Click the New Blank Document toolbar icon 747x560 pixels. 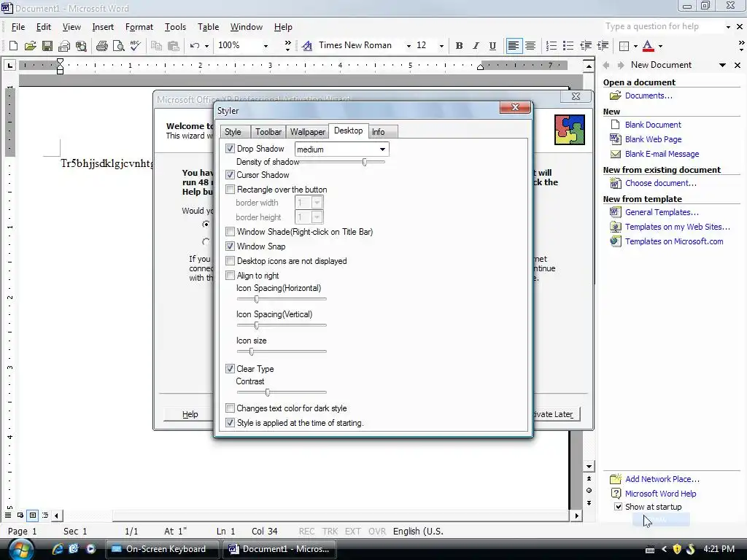[13, 46]
